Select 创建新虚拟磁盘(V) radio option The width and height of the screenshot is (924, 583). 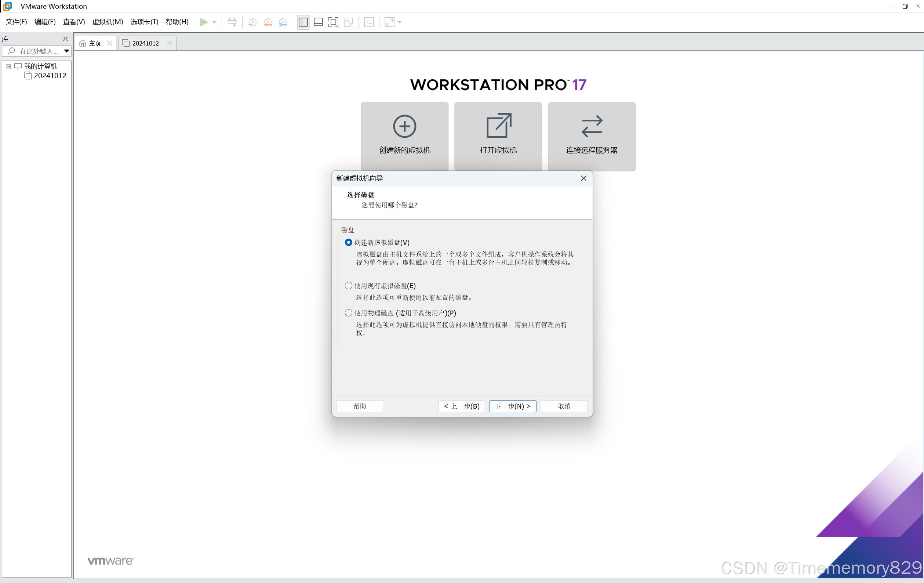[348, 243]
